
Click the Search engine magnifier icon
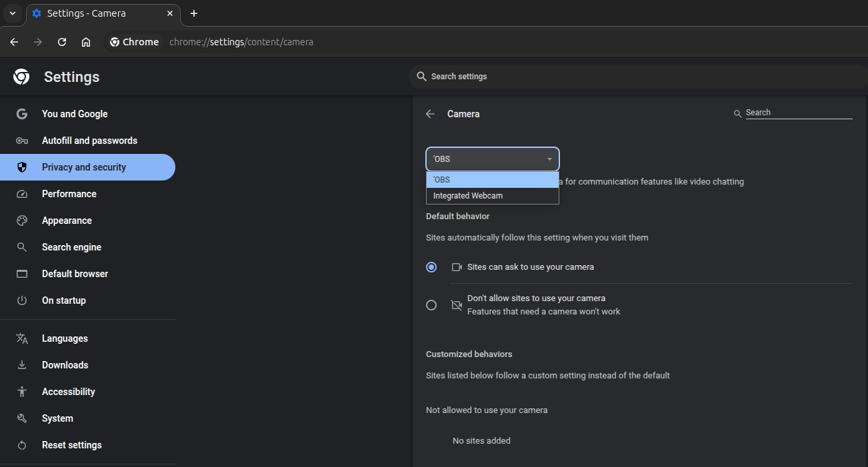22,247
